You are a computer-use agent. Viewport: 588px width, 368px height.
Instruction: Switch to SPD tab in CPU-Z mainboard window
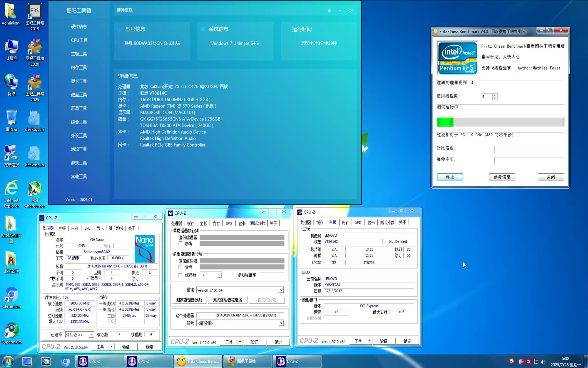click(x=358, y=222)
